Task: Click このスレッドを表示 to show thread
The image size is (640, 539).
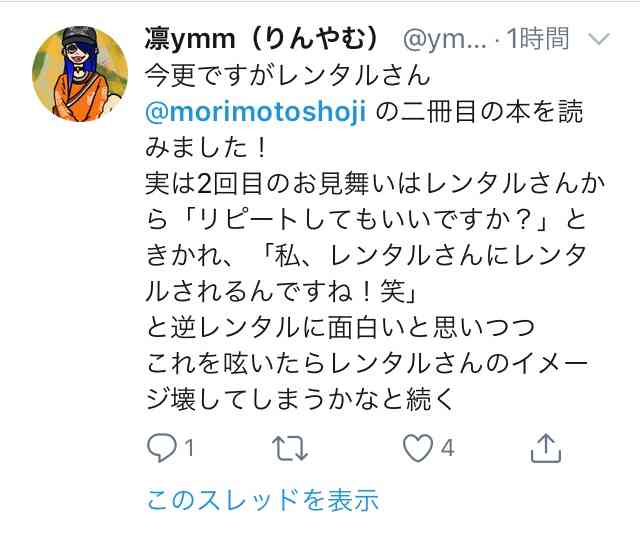Action: tap(262, 500)
